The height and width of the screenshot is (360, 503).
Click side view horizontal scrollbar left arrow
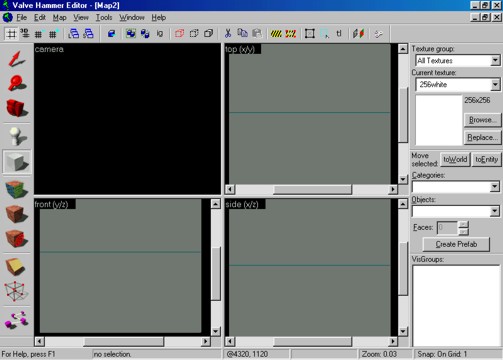point(230,341)
